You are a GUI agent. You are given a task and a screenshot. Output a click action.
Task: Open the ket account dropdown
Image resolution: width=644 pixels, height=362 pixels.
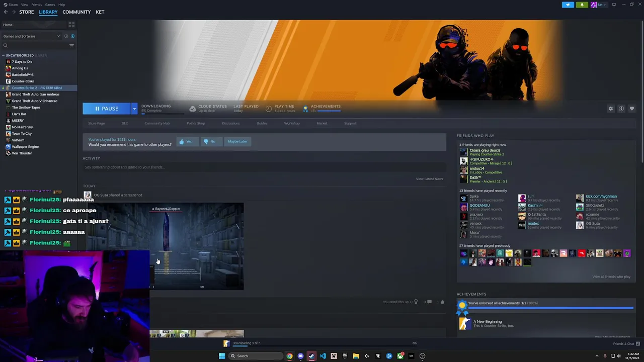[599, 5]
